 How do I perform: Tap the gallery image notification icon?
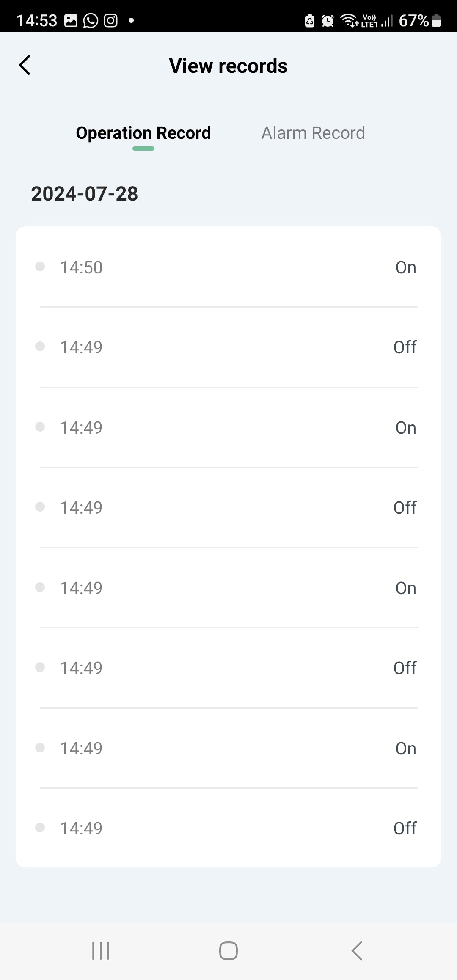[71, 20]
